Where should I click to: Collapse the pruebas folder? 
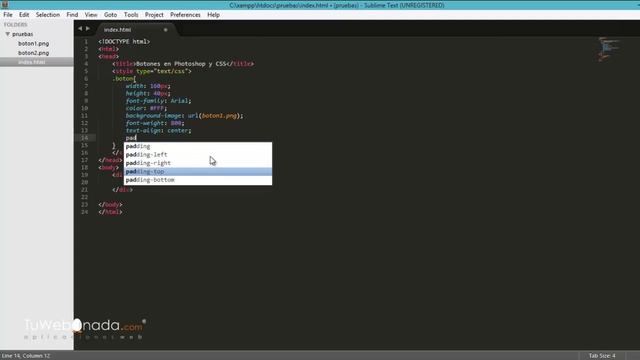click(x=7, y=34)
